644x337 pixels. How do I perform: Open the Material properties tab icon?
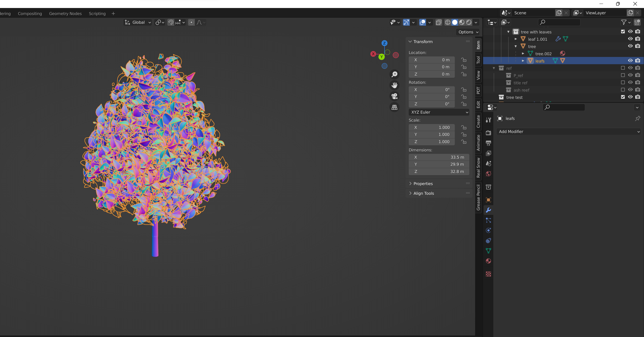coord(488,261)
